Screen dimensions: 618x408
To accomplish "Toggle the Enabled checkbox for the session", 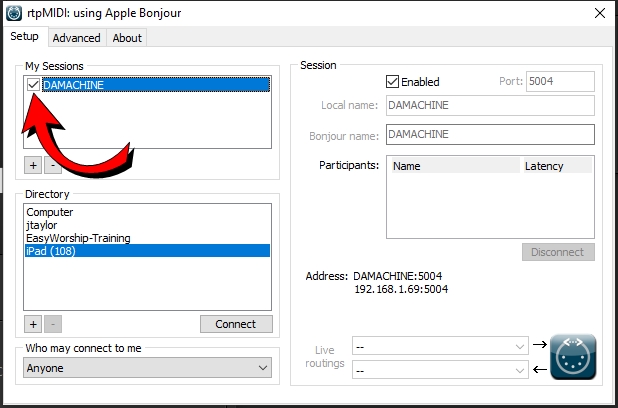I will [x=393, y=82].
